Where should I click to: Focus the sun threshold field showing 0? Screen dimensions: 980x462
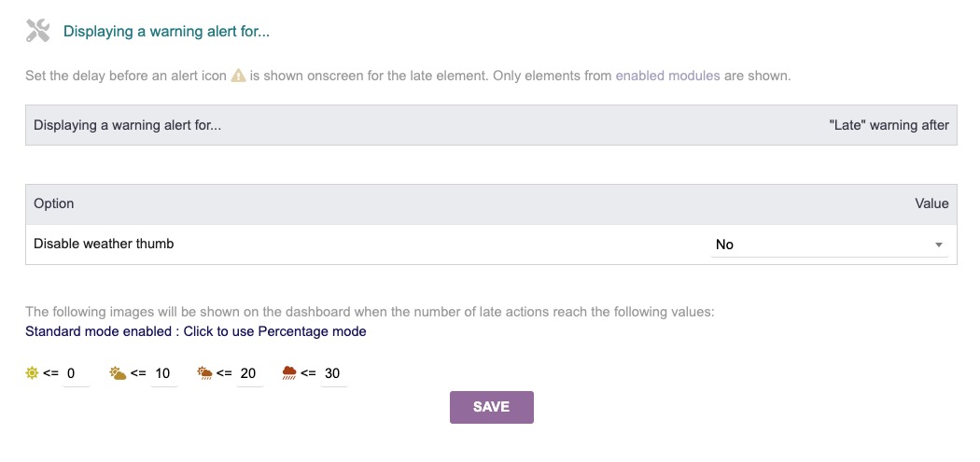pos(76,373)
